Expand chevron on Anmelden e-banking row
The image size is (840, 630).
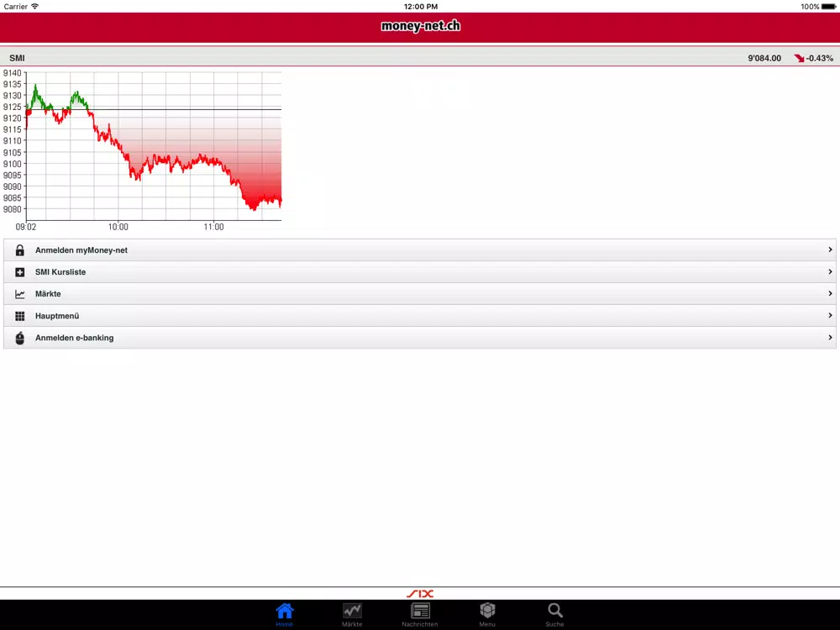tap(830, 338)
